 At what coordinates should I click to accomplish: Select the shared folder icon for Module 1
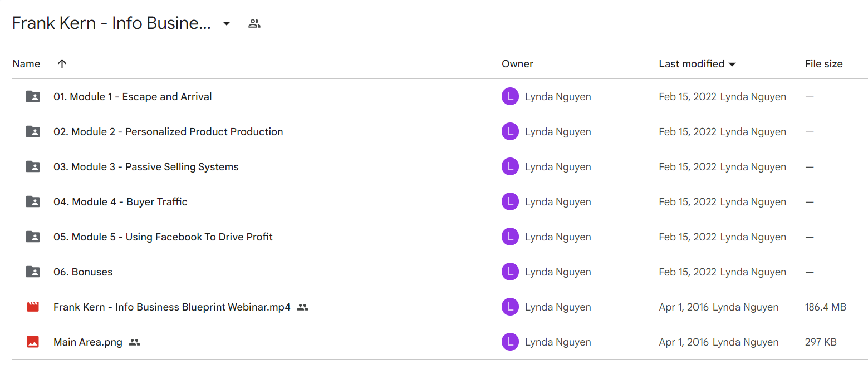pos(33,96)
